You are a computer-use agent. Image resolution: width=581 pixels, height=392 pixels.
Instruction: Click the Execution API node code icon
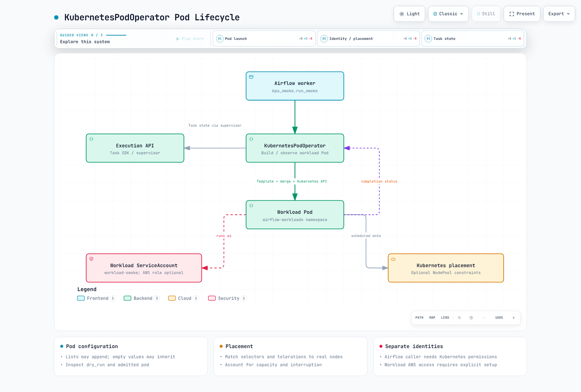click(92, 139)
